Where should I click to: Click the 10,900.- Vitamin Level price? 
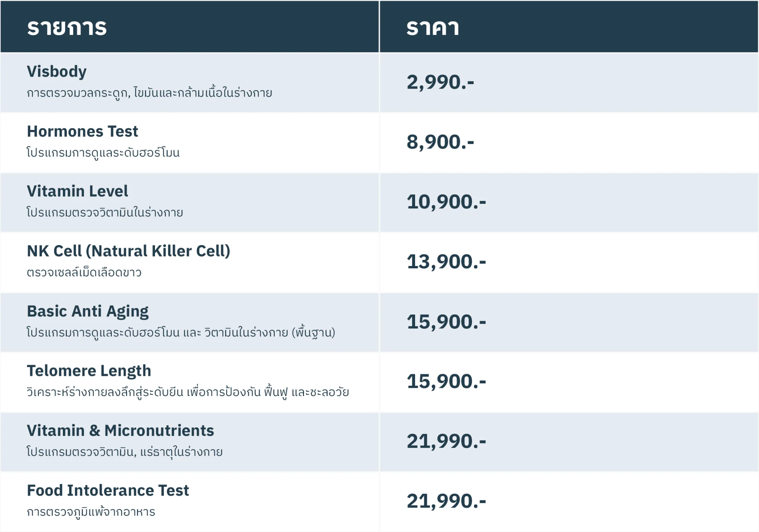[446, 202]
